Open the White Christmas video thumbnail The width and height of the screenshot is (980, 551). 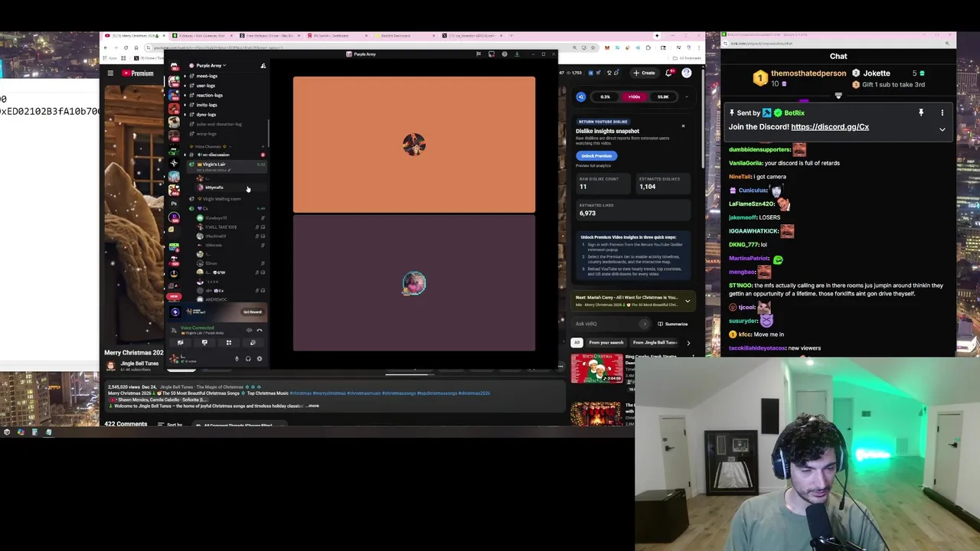point(596,368)
